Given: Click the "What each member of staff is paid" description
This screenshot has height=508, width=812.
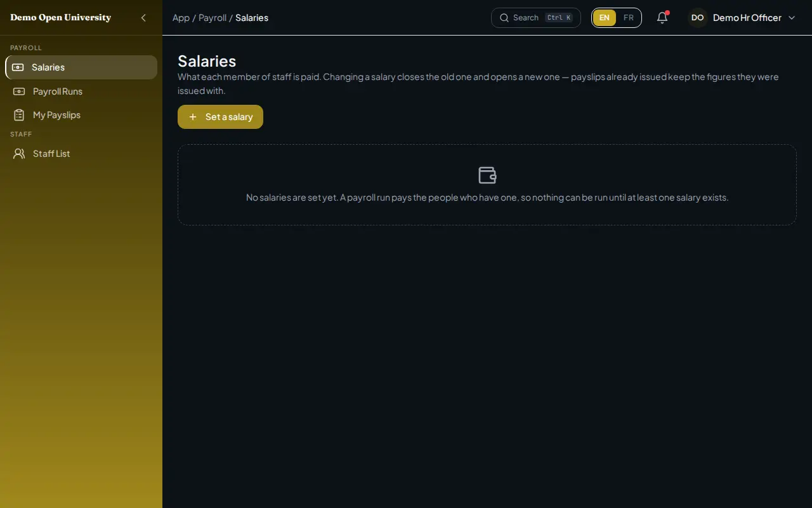Looking at the screenshot, I should tap(478, 84).
